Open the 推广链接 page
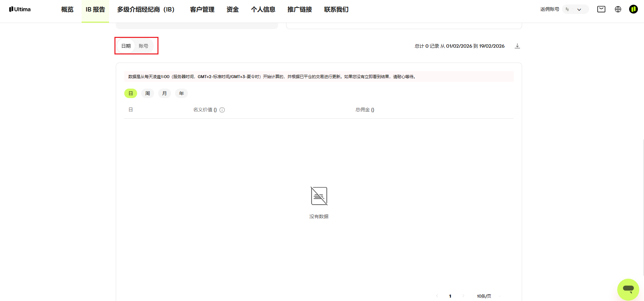 coord(300,9)
